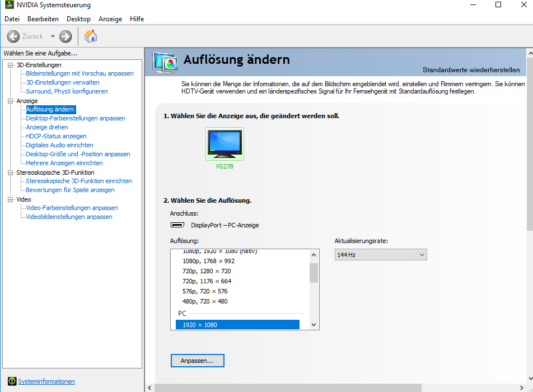This screenshot has height=392, width=533.
Task: Click the Video category label
Action: point(24,199)
